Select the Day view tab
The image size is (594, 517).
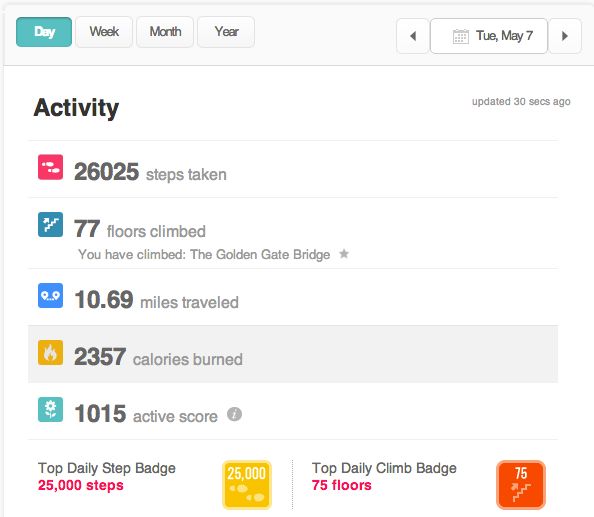tap(44, 32)
